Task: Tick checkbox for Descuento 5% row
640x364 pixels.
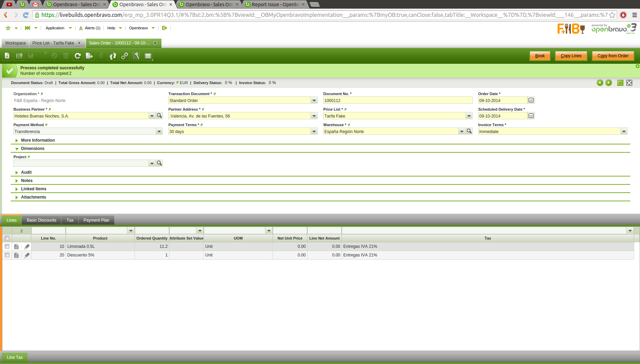Action: (x=7, y=255)
